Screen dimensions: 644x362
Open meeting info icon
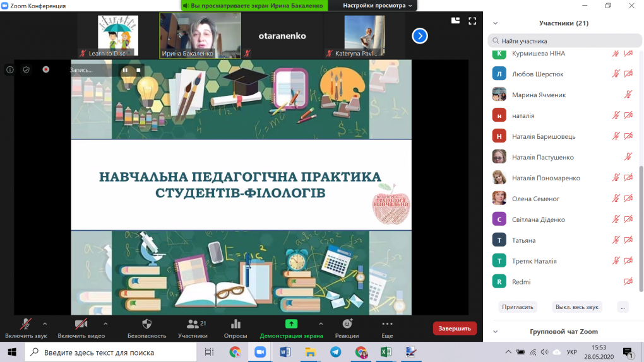(x=10, y=70)
